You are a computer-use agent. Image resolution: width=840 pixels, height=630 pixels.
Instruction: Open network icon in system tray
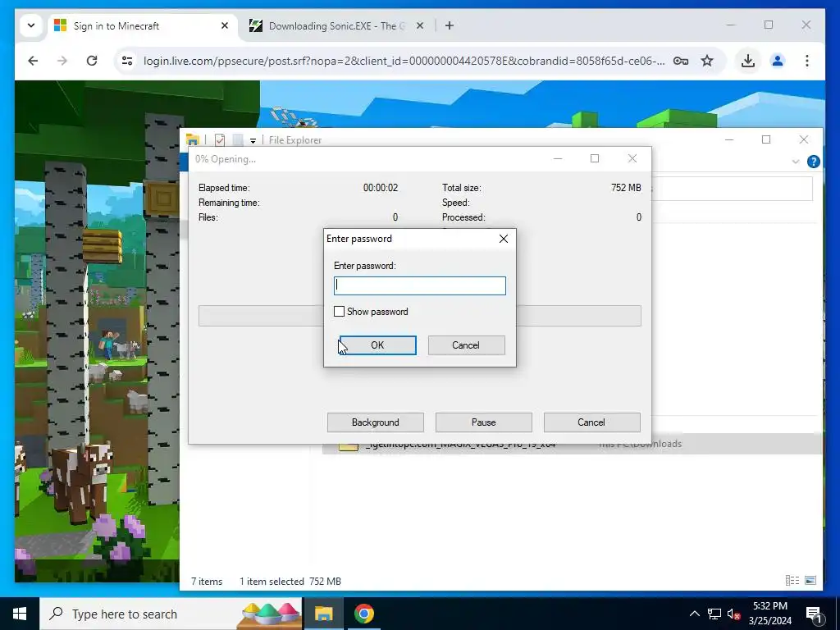point(714,614)
